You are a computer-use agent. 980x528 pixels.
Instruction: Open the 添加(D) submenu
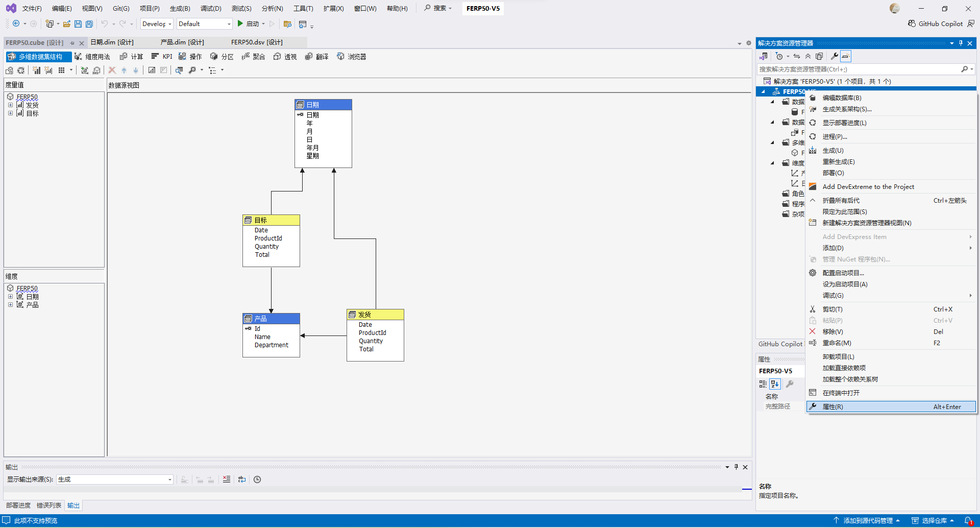(x=891, y=248)
